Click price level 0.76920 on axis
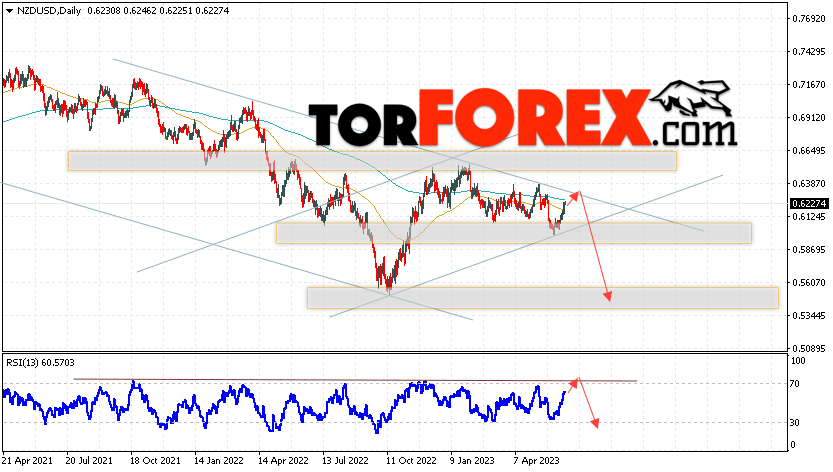833x472 pixels. tap(809, 19)
